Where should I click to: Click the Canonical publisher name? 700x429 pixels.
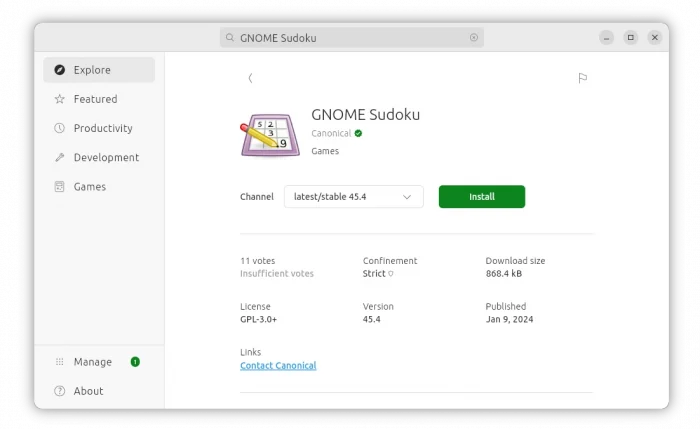click(x=330, y=133)
